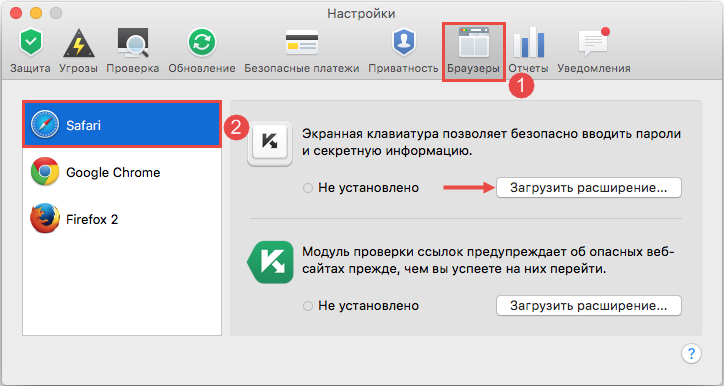
Task: Open the Уведомления speech bubble icon
Action: 594,42
